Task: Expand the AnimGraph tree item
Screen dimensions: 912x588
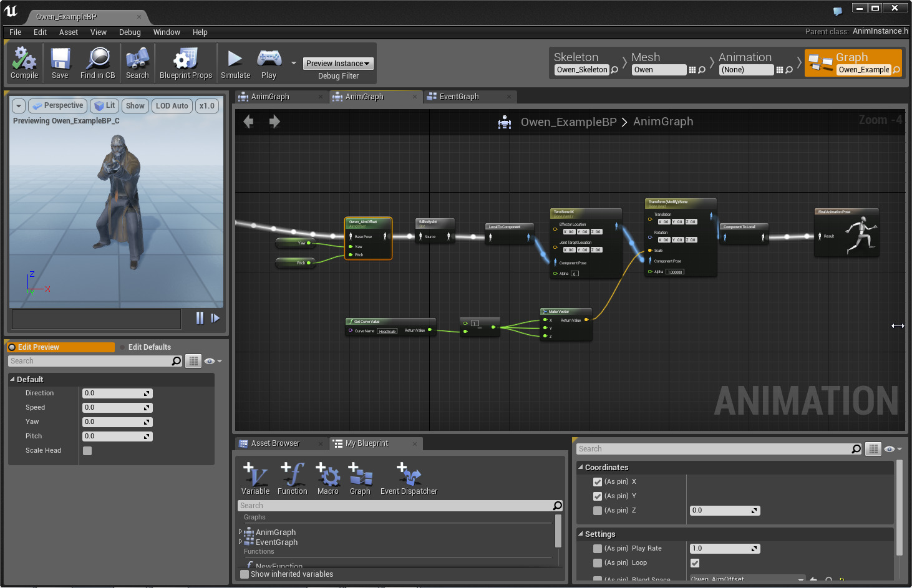Action: 240,532
